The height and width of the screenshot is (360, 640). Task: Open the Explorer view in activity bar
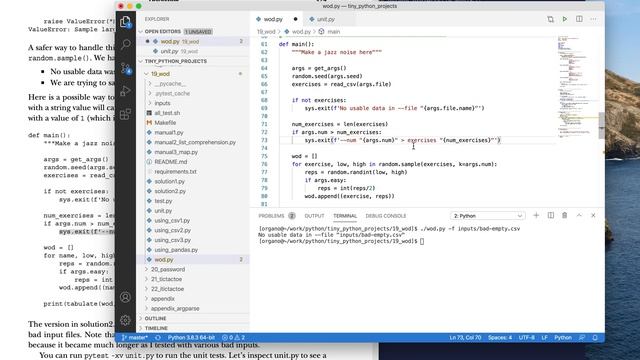click(125, 22)
